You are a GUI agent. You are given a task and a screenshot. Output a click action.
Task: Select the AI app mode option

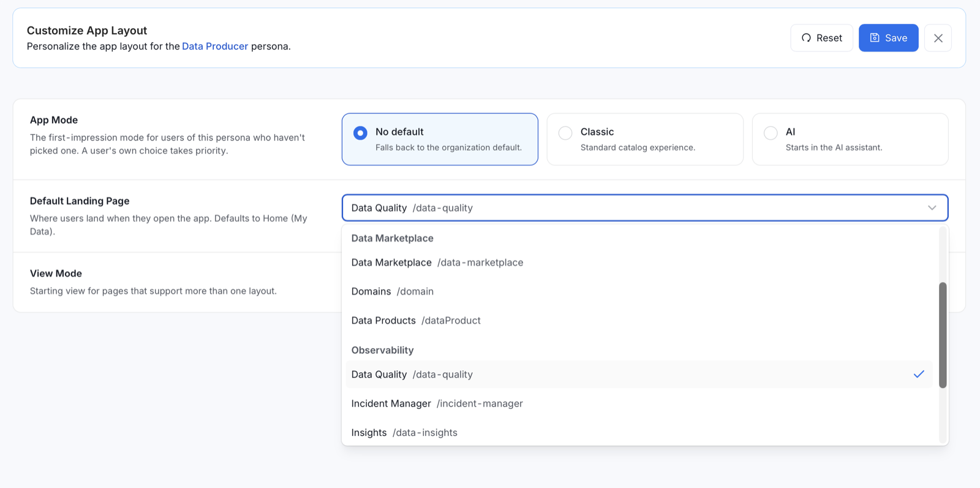pos(850,139)
